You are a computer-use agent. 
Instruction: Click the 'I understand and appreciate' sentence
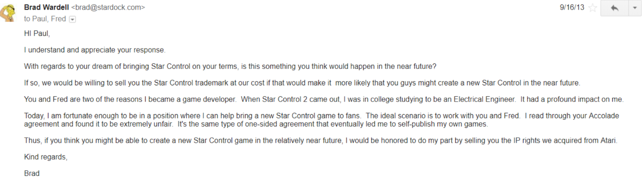pyautogui.click(x=95, y=50)
